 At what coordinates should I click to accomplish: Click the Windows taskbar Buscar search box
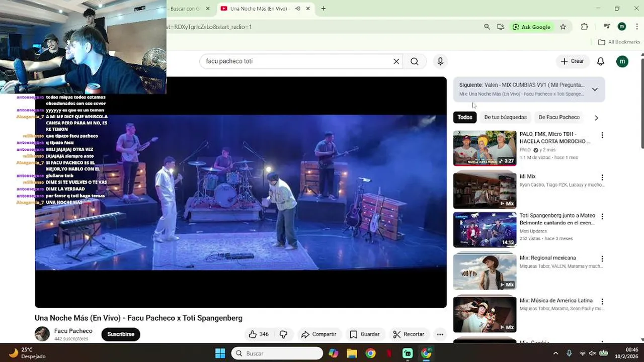(277, 353)
